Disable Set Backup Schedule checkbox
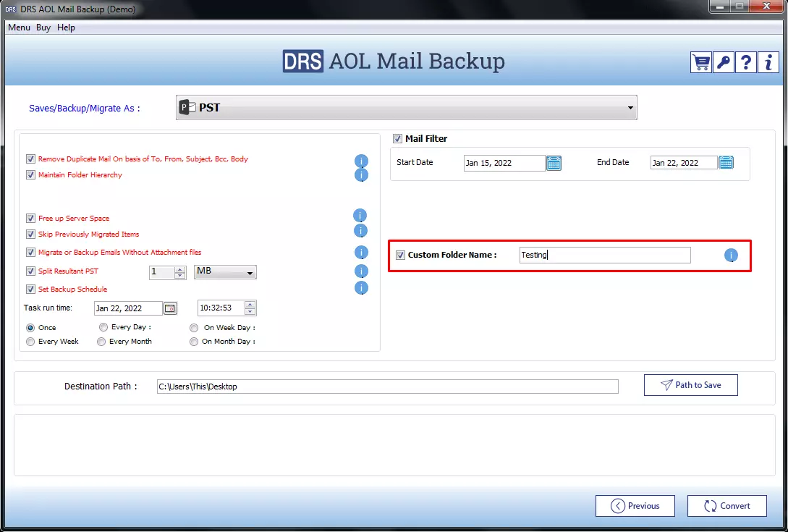The width and height of the screenshot is (788, 532). 30,289
